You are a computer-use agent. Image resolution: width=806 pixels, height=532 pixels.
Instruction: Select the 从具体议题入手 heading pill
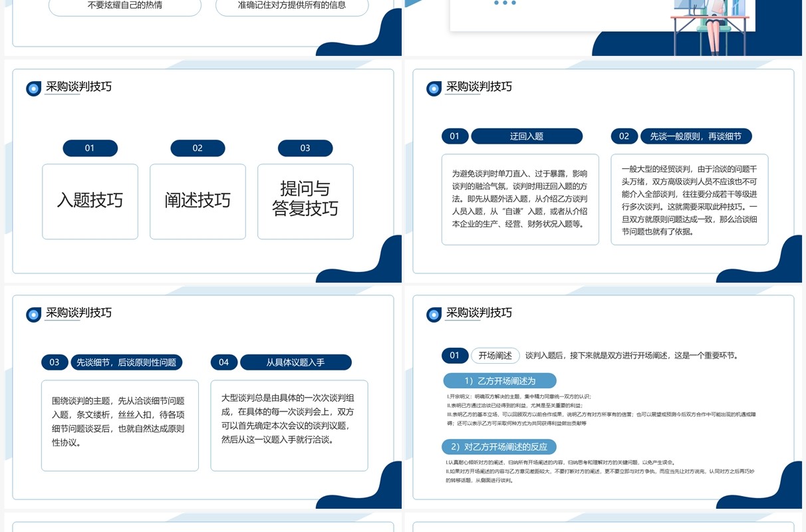coord(295,362)
